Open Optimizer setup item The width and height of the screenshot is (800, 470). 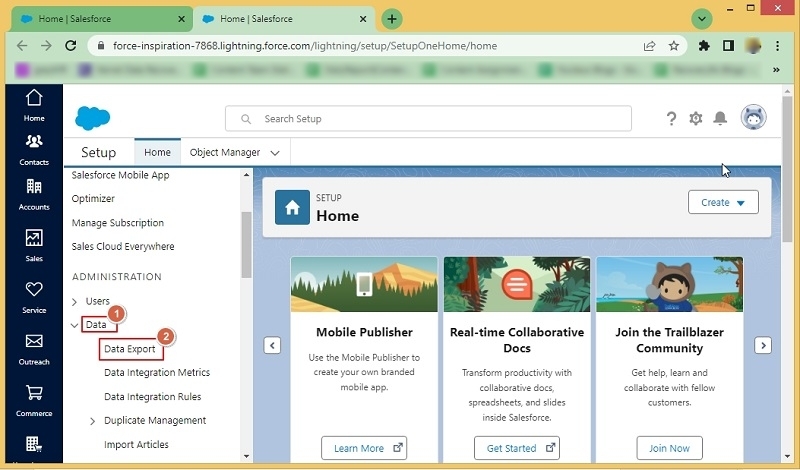pyautogui.click(x=93, y=199)
